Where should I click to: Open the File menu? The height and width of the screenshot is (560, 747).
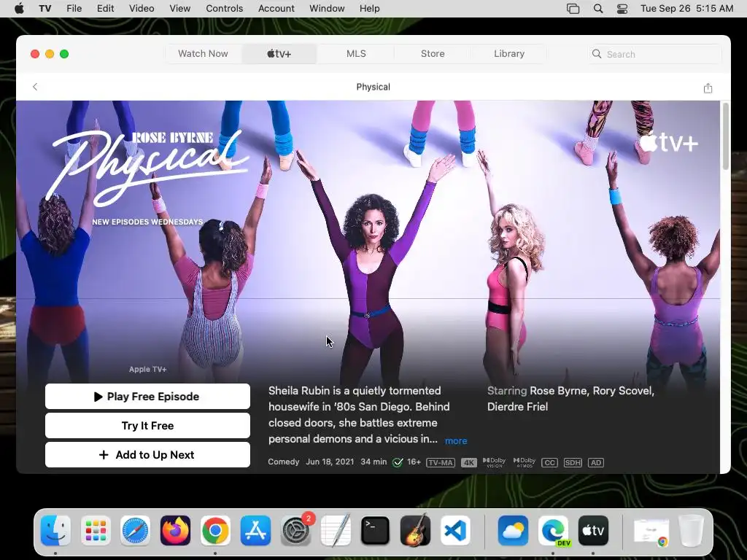coord(74,9)
